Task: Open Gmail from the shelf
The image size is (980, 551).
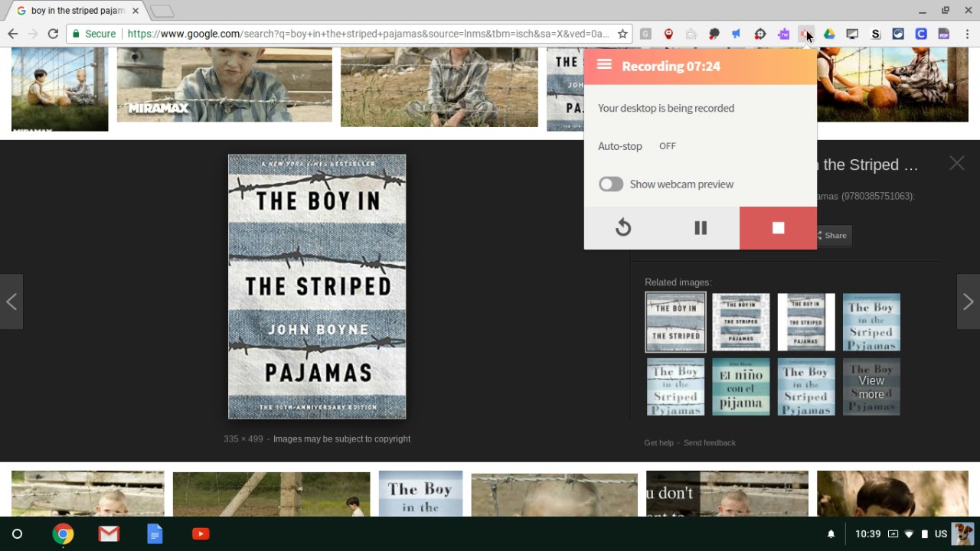Action: point(109,534)
